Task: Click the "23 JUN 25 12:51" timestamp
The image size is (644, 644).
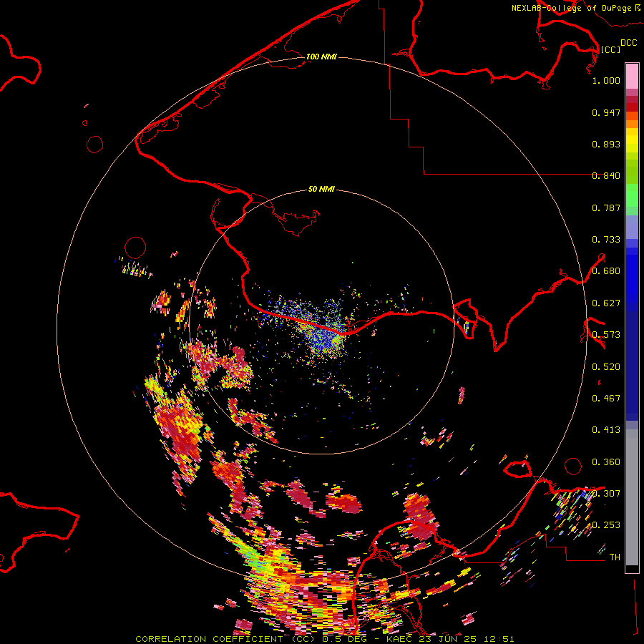Action: pyautogui.click(x=465, y=639)
